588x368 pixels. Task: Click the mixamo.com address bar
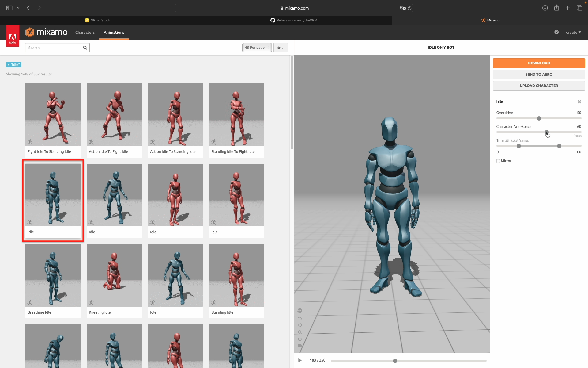coord(294,8)
